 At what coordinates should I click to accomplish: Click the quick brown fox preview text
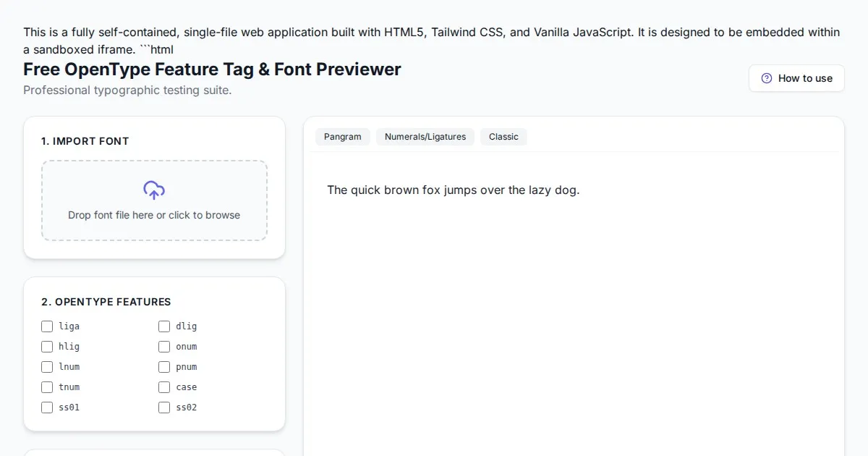tap(454, 190)
